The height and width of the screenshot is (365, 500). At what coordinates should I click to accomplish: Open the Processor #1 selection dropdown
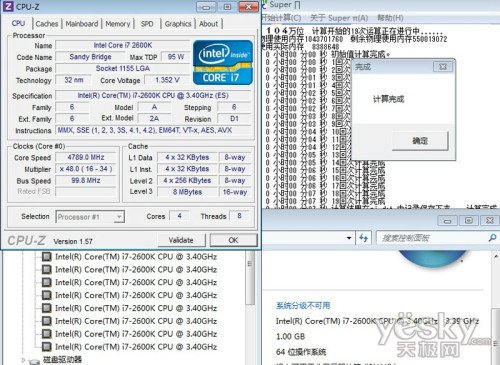point(119,217)
